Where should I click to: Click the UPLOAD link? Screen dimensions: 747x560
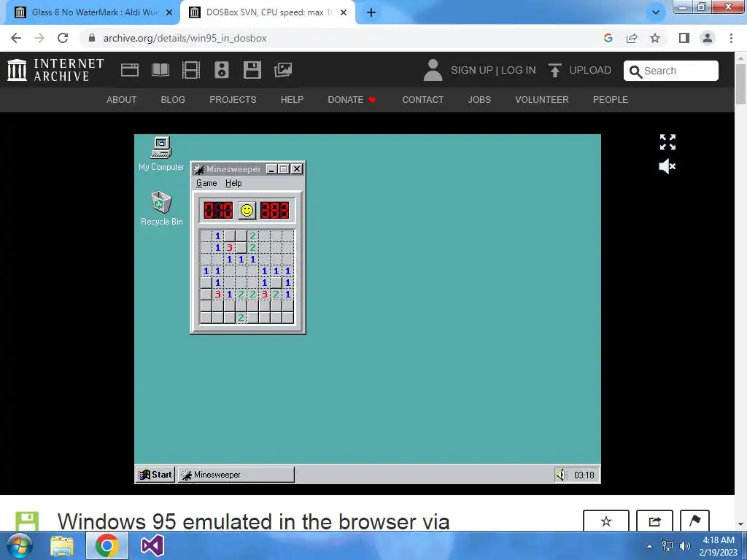[x=579, y=70]
